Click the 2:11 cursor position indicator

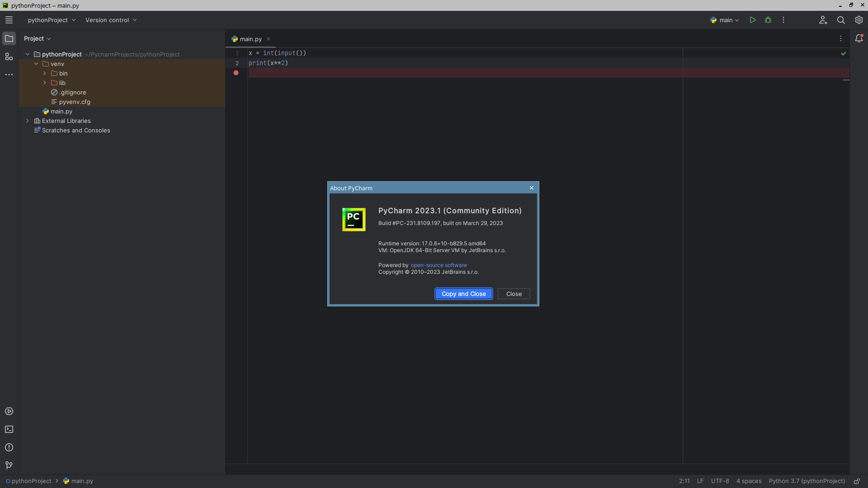click(x=684, y=481)
